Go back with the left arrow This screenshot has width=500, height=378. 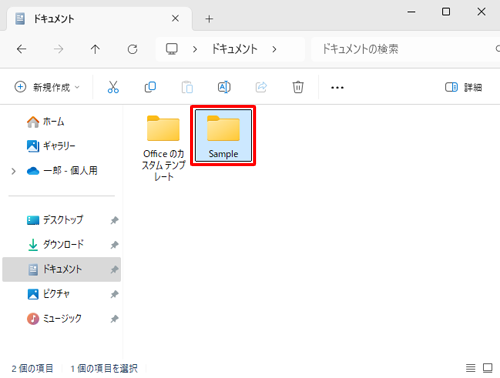pyautogui.click(x=22, y=49)
